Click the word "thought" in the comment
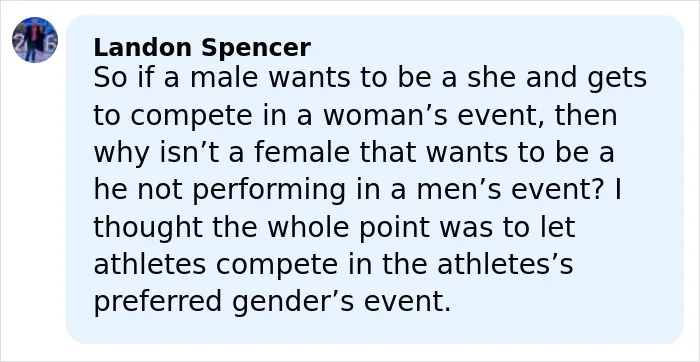 (148, 228)
